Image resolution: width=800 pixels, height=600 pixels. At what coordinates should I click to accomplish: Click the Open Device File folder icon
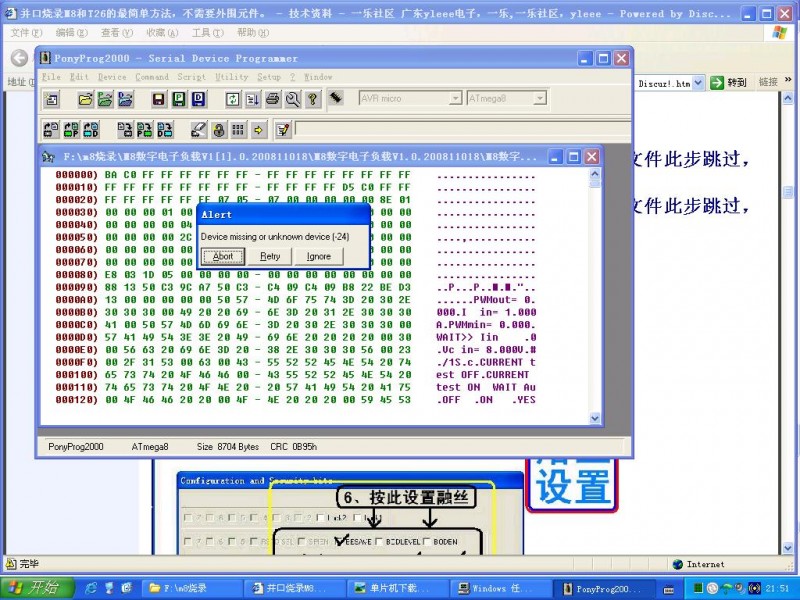pos(86,98)
